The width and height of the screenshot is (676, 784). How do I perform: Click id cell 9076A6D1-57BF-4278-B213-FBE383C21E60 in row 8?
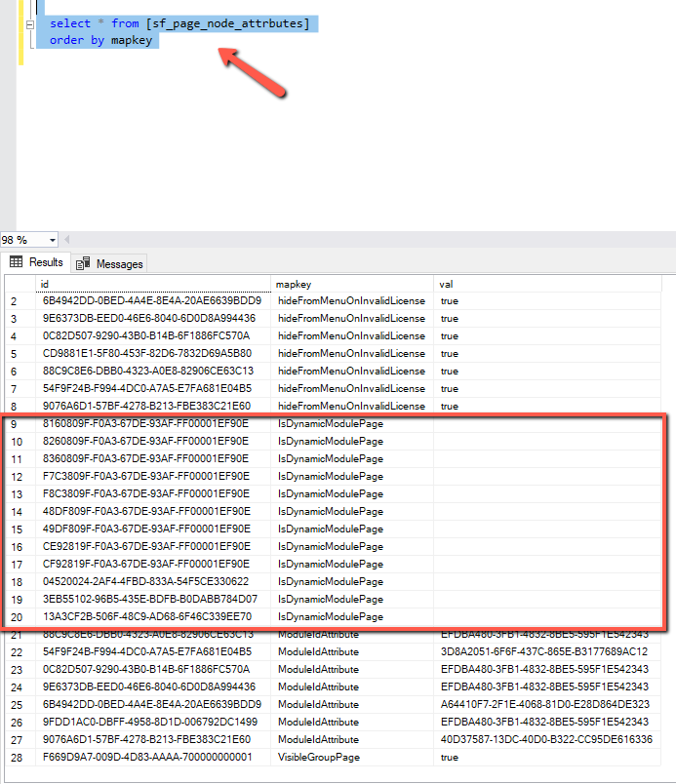pos(153,406)
